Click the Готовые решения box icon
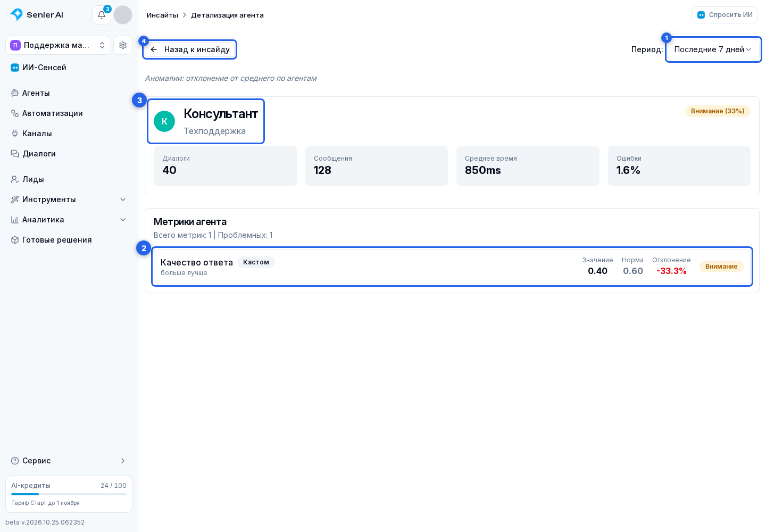766x532 pixels. 15,240
